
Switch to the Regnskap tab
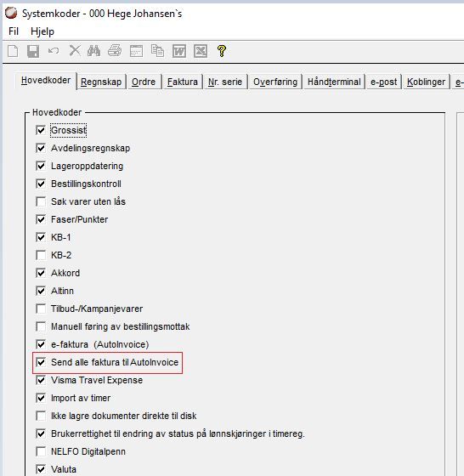[x=101, y=82]
